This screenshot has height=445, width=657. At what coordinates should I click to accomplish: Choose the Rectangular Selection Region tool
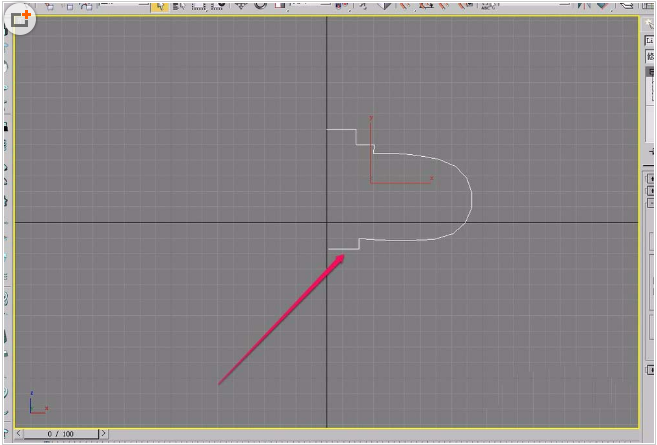coord(198,6)
